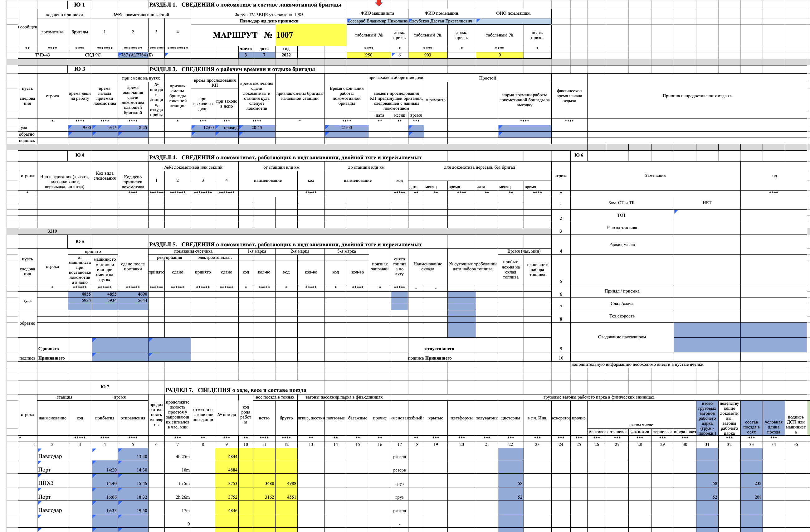Select the year 2022 cell
The height and width of the screenshot is (532, 810).
[286, 55]
